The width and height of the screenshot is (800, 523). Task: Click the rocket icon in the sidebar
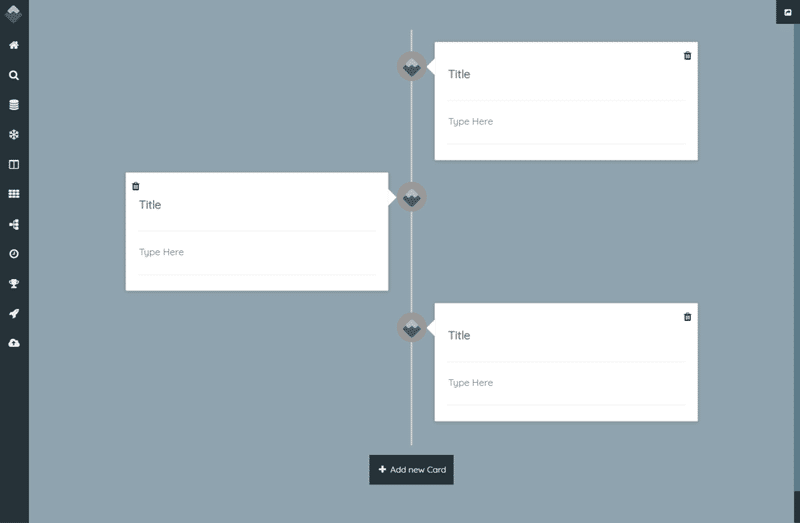point(14,313)
